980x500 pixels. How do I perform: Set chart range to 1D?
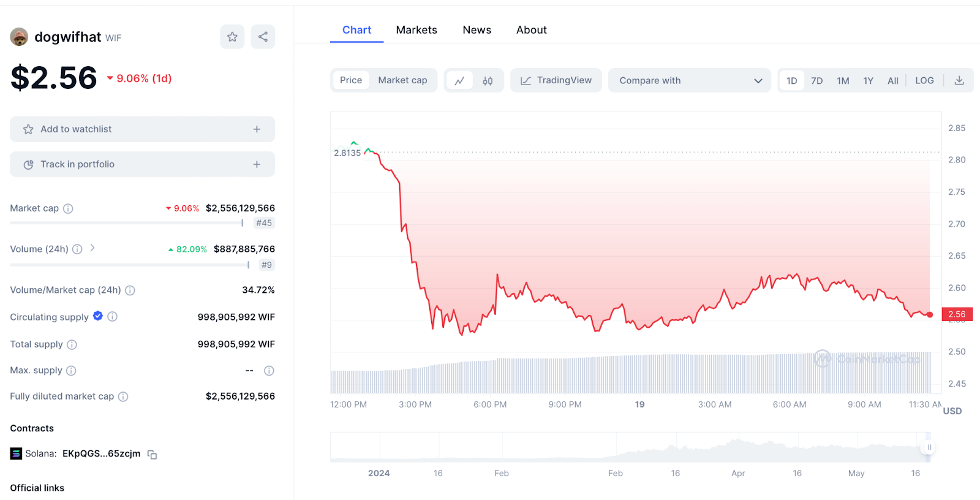point(792,80)
